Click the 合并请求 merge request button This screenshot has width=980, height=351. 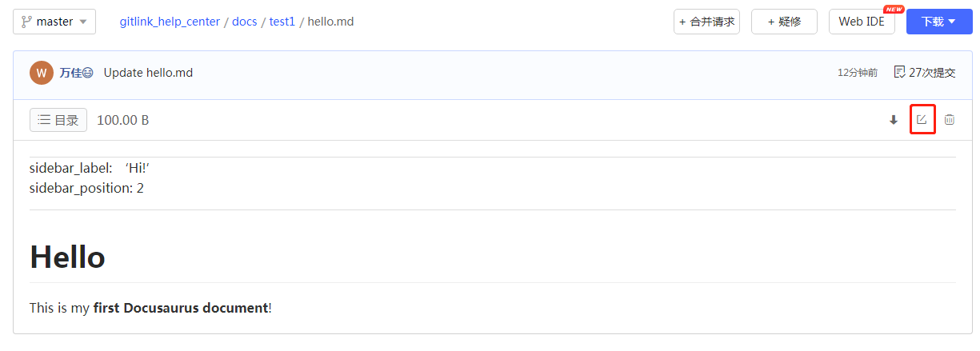[706, 22]
